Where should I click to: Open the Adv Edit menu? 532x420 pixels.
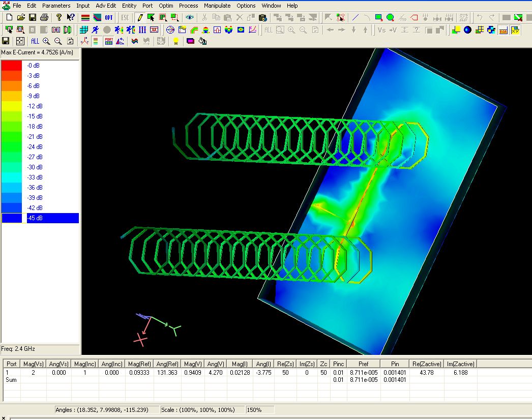[106, 6]
